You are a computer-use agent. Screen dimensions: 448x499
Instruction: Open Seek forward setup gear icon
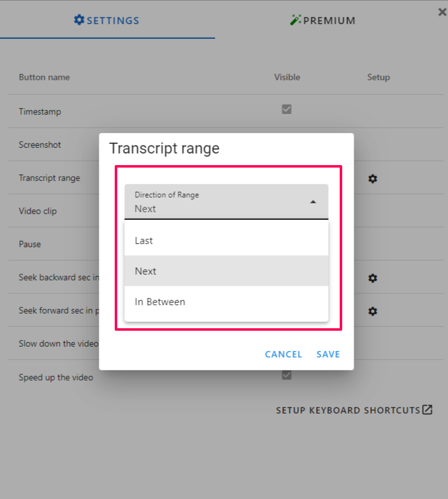pos(373,311)
